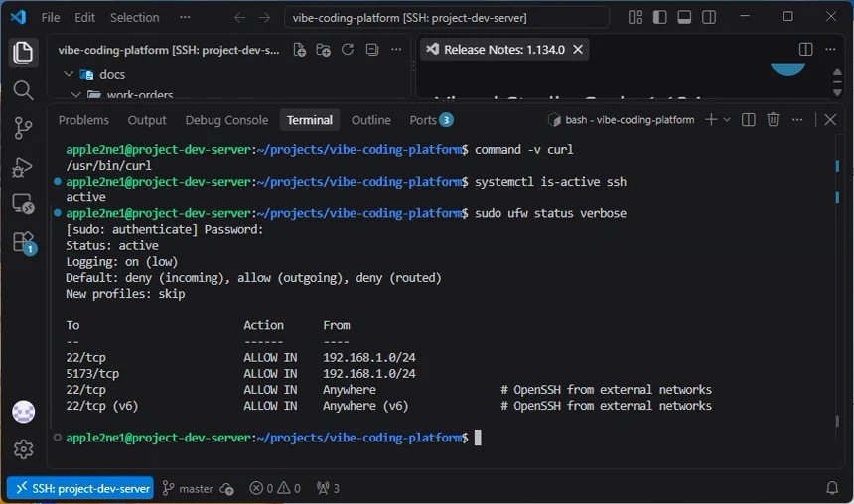
Task: Open Run and Debug view
Action: point(23,167)
